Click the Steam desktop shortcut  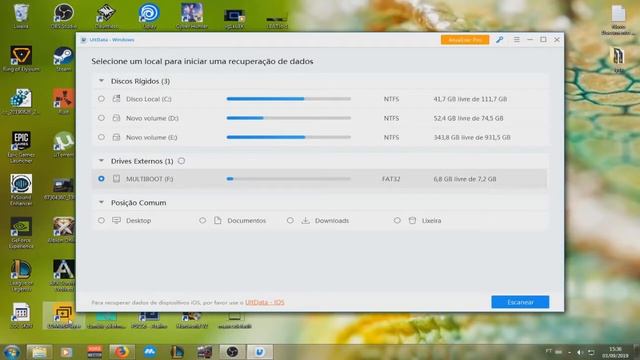(63, 59)
